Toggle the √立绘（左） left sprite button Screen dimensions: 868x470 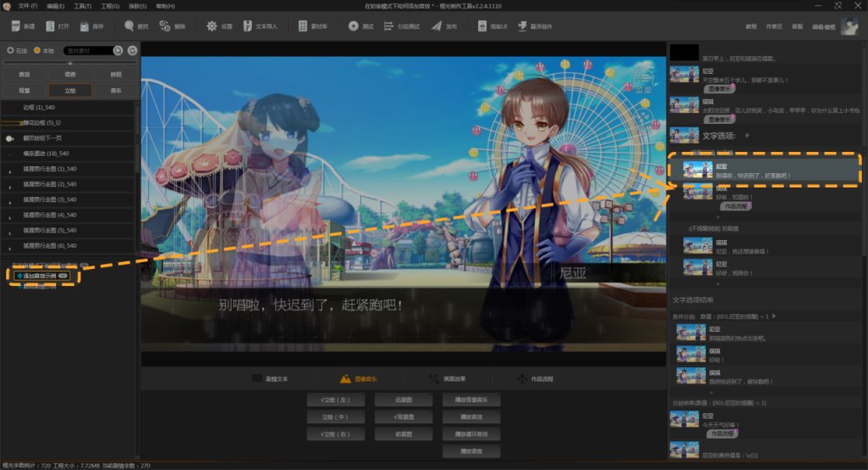click(x=331, y=400)
